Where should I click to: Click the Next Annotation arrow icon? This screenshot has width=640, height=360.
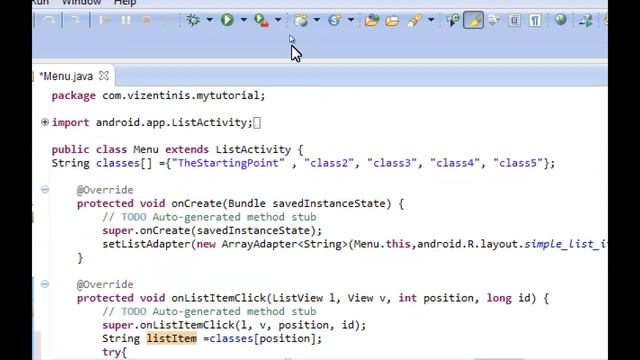coord(586,20)
